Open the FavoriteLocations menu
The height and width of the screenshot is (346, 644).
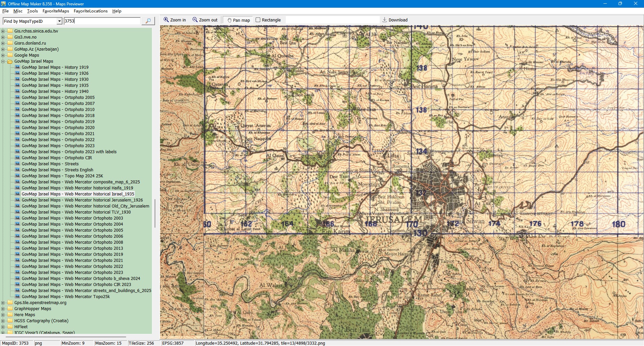pyautogui.click(x=91, y=11)
